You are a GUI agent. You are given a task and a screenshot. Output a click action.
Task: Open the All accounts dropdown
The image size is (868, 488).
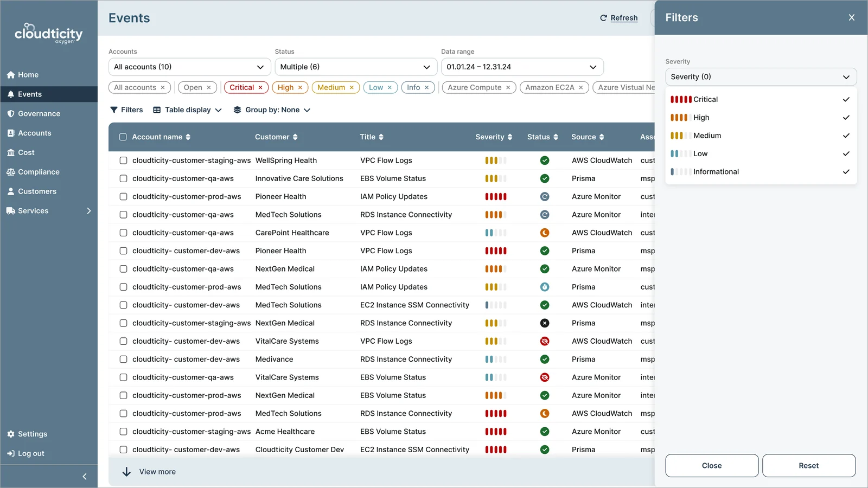(189, 67)
